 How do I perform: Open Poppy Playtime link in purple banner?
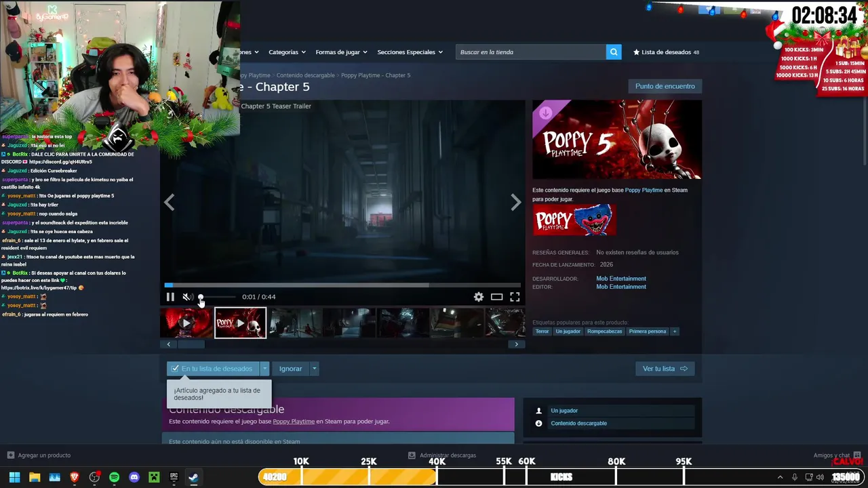294,422
